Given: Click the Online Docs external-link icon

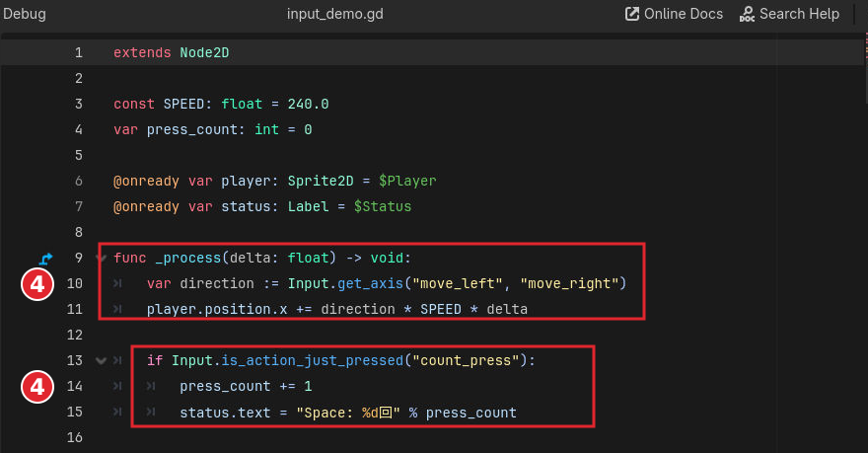Looking at the screenshot, I should (631, 14).
